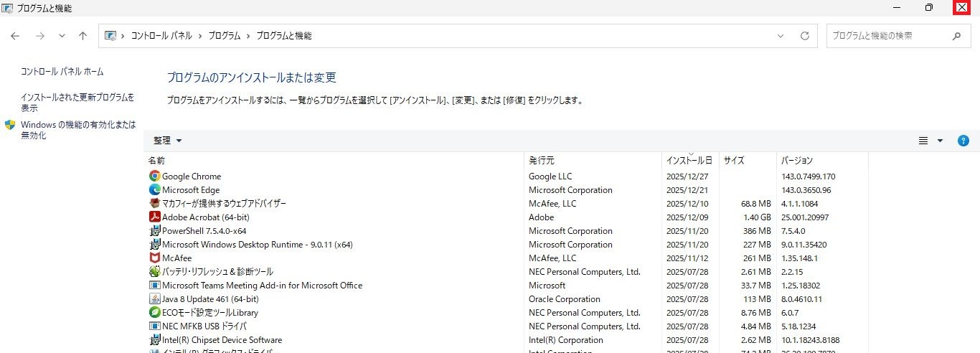Open コントロール パネル ホーム link
This screenshot has height=353, width=980.
[62, 72]
